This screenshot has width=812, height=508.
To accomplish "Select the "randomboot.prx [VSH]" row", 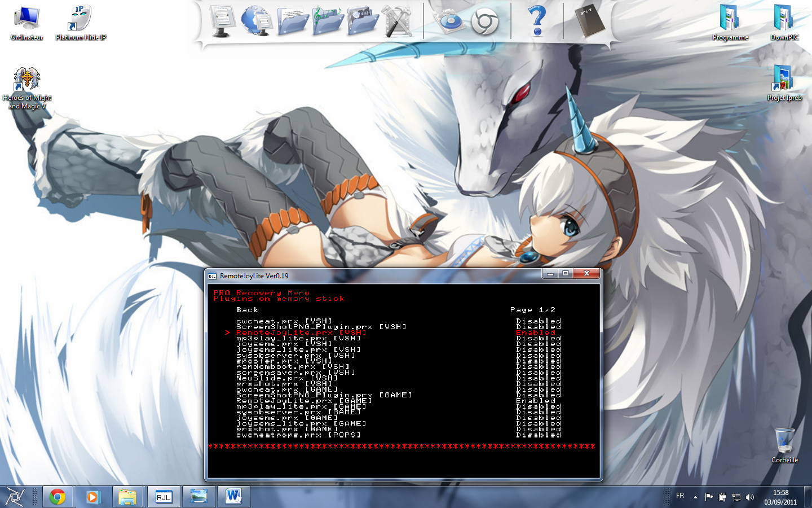I will pyautogui.click(x=399, y=367).
